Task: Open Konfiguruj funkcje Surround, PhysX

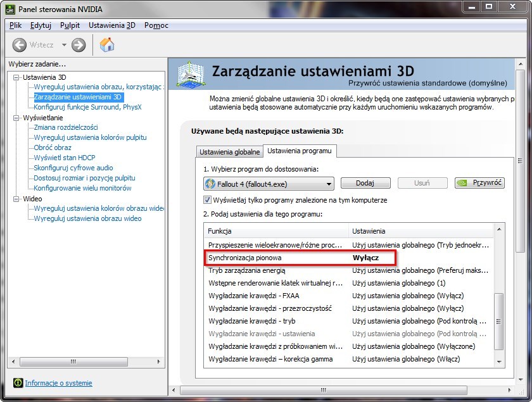Action: coord(87,107)
